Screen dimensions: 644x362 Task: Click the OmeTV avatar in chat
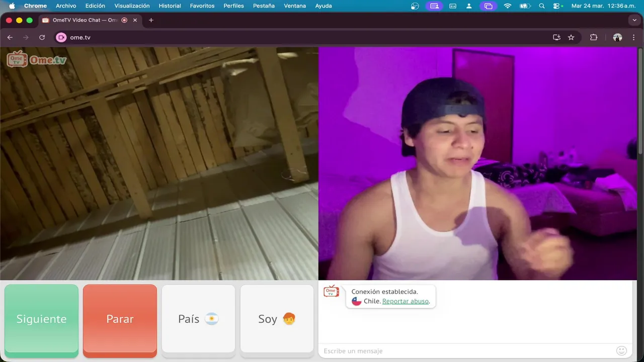pos(331,291)
